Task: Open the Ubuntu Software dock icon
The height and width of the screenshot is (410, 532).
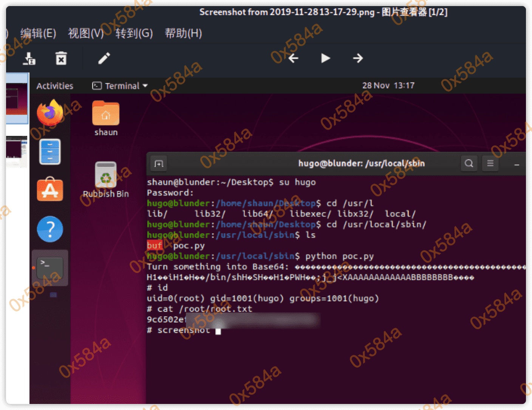Action: (50, 190)
